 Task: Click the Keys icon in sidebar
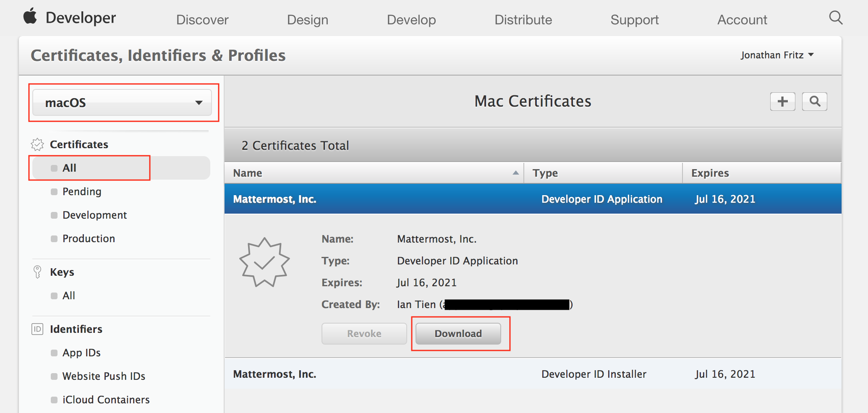(x=37, y=272)
